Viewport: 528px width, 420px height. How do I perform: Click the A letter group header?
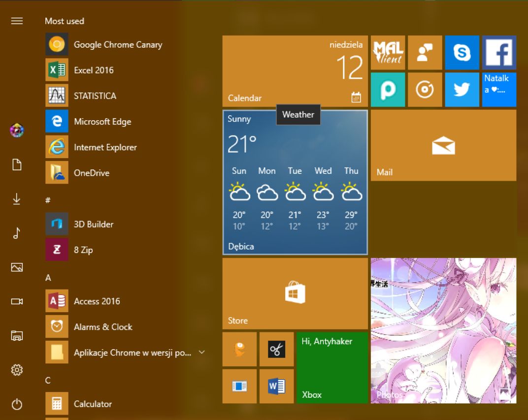[x=48, y=278]
